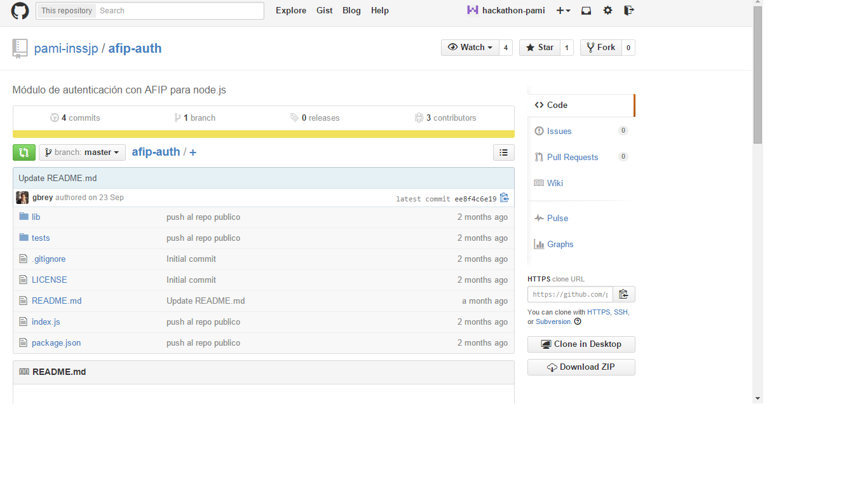Open the stargazers count 1
This screenshot has width=868, height=488.
[567, 48]
